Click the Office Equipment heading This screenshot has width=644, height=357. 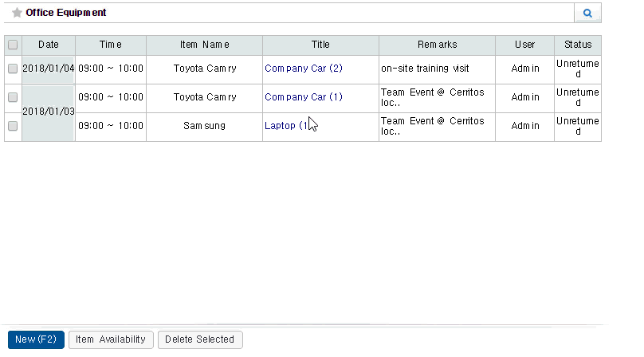(66, 13)
